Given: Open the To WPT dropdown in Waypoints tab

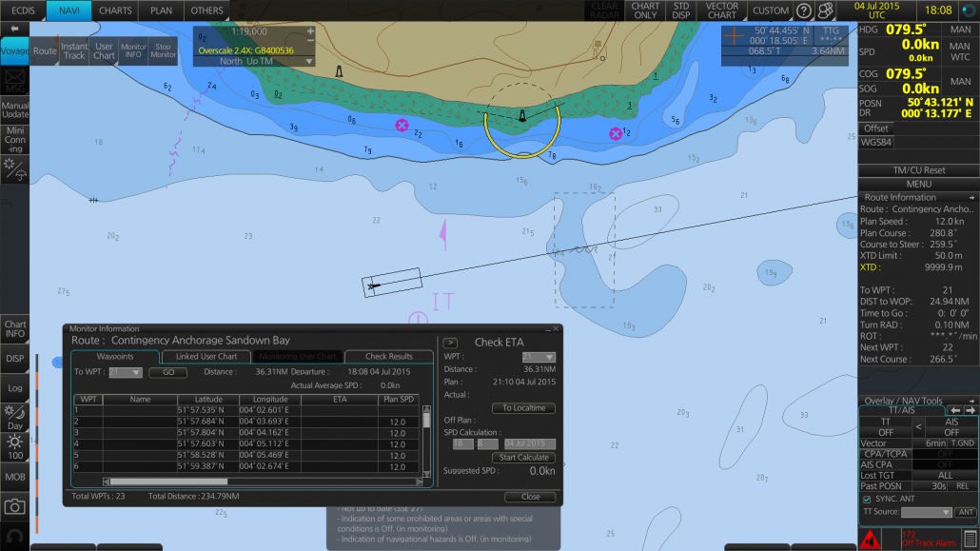Looking at the screenshot, I should pyautogui.click(x=125, y=372).
